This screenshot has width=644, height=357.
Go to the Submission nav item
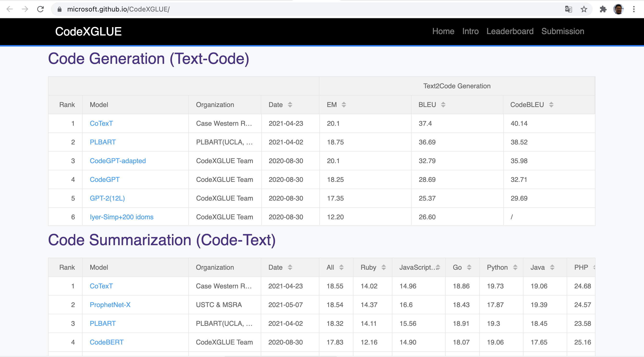tap(563, 31)
